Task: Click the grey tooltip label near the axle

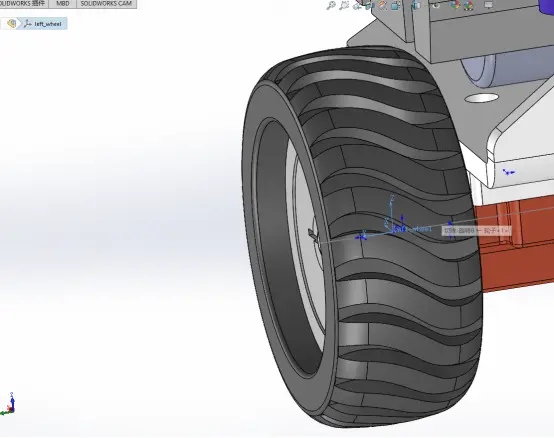Action: coord(476,231)
